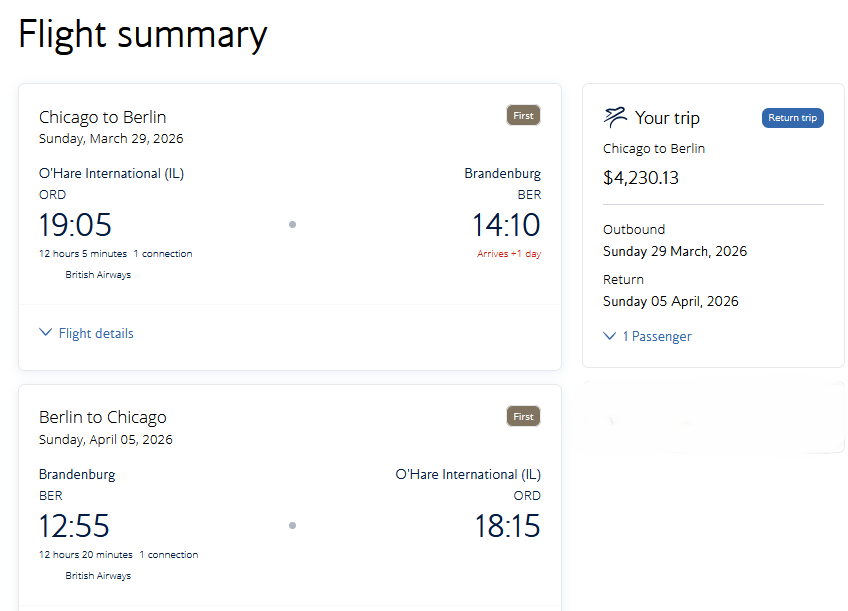Image resolution: width=848 pixels, height=611 pixels.
Task: Click the Berlin to Chicago card title
Action: pyautogui.click(x=103, y=417)
